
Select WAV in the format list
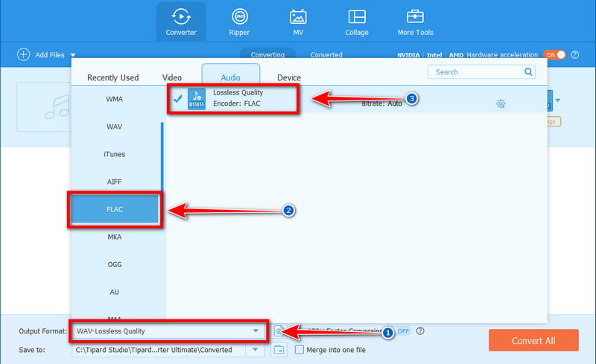point(115,127)
